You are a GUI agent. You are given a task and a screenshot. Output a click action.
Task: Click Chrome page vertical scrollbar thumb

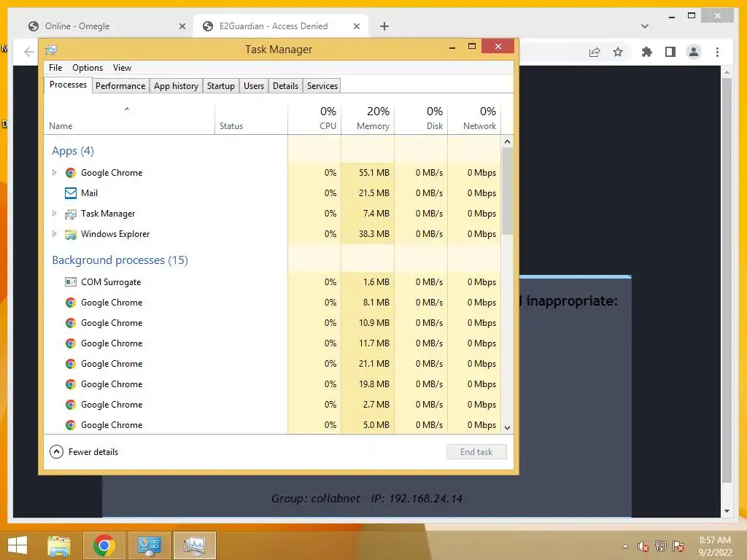(727, 281)
